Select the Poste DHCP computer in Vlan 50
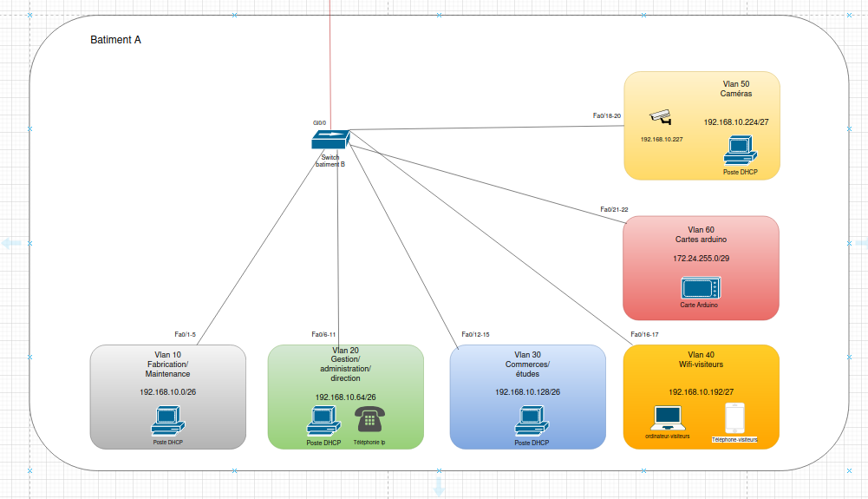The width and height of the screenshot is (868, 499). tap(741, 151)
